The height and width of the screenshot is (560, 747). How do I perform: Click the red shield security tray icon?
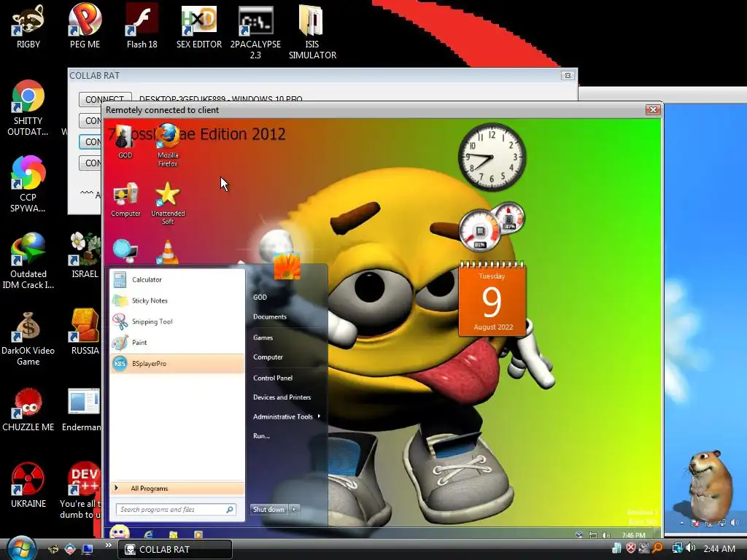(631, 548)
